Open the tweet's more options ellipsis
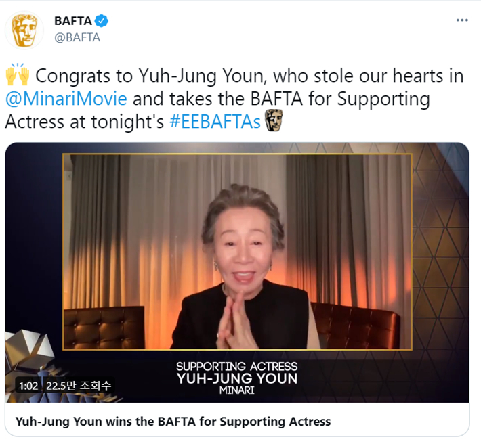 coord(462,20)
